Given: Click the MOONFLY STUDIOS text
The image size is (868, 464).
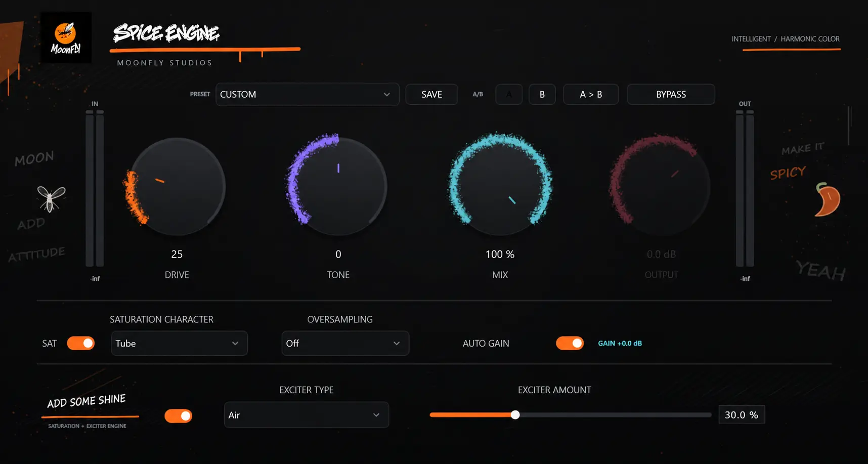Looking at the screenshot, I should click(164, 63).
